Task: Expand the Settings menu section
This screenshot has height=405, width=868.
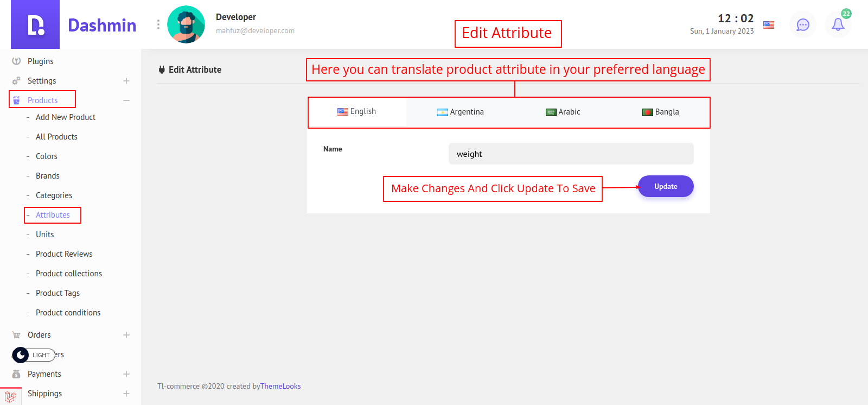Action: tap(126, 81)
